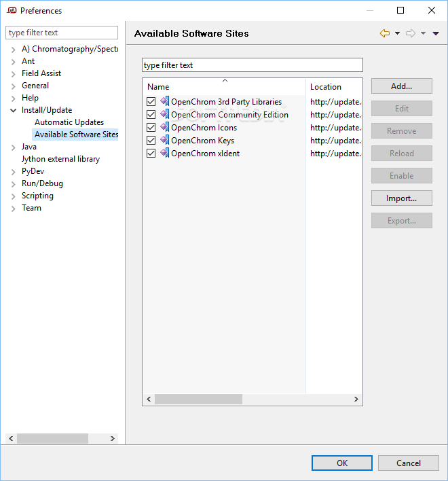Focus the preference tree filter text field
Screen dimensions: 448x481
(x=62, y=33)
